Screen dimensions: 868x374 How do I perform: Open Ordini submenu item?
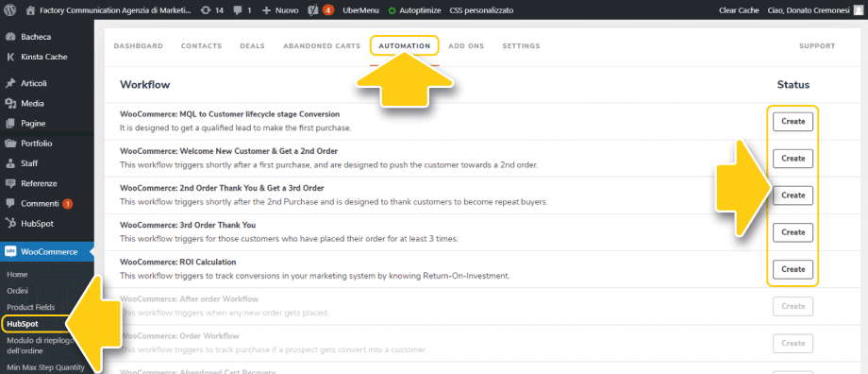click(17, 291)
